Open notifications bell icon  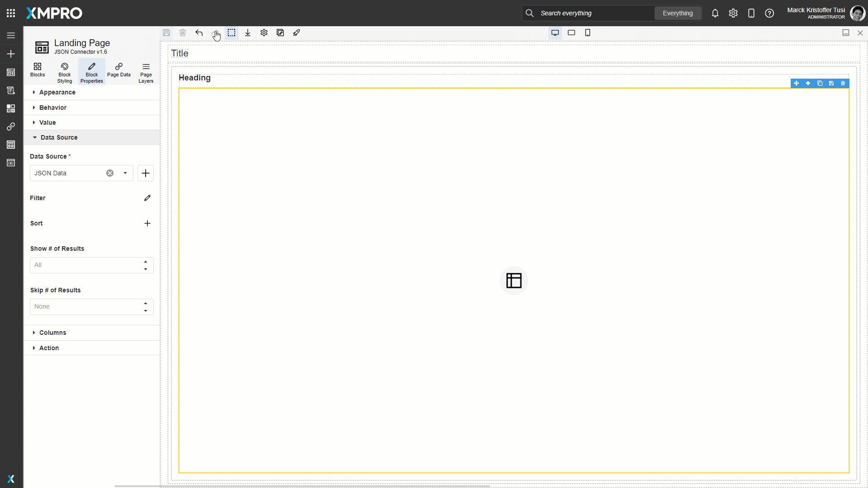tap(715, 13)
